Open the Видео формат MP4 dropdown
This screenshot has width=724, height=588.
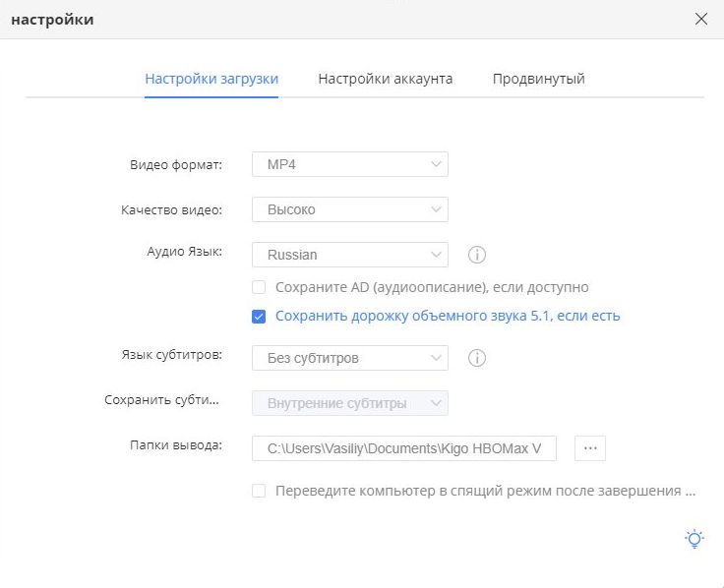(x=350, y=164)
